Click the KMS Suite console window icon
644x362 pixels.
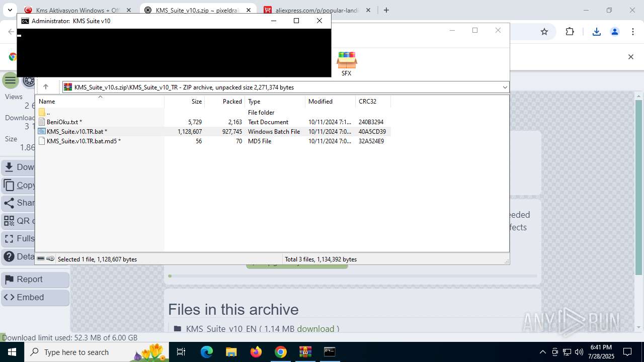(25, 21)
